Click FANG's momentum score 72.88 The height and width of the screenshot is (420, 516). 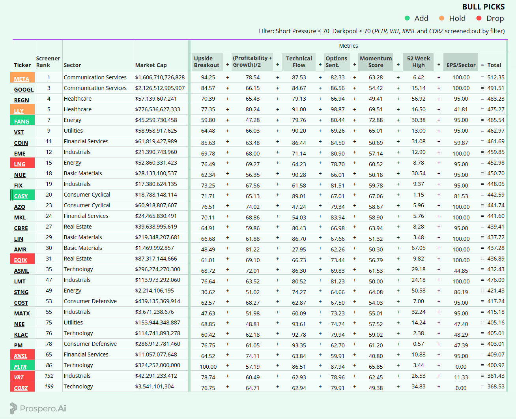(x=376, y=120)
